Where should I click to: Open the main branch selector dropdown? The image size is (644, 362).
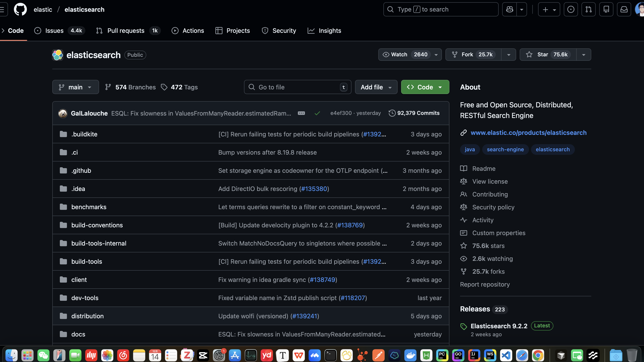coord(76,87)
